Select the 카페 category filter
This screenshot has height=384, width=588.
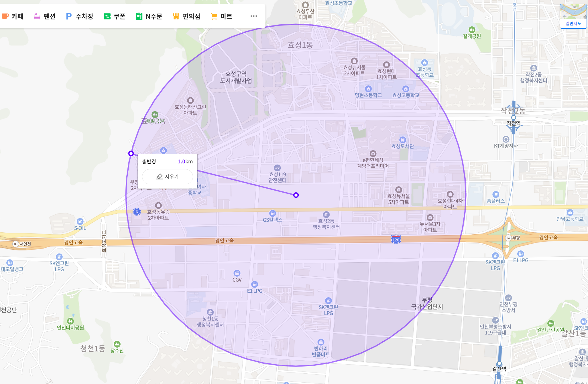click(x=13, y=16)
